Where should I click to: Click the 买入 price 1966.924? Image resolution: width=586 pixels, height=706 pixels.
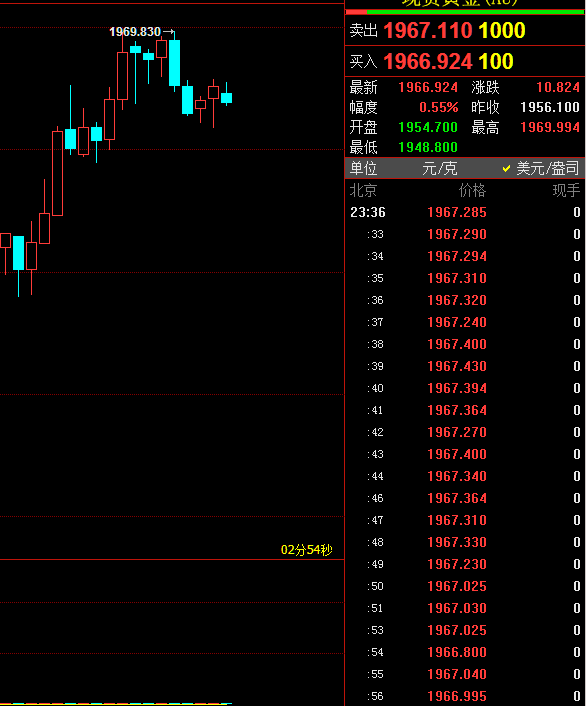click(x=428, y=61)
